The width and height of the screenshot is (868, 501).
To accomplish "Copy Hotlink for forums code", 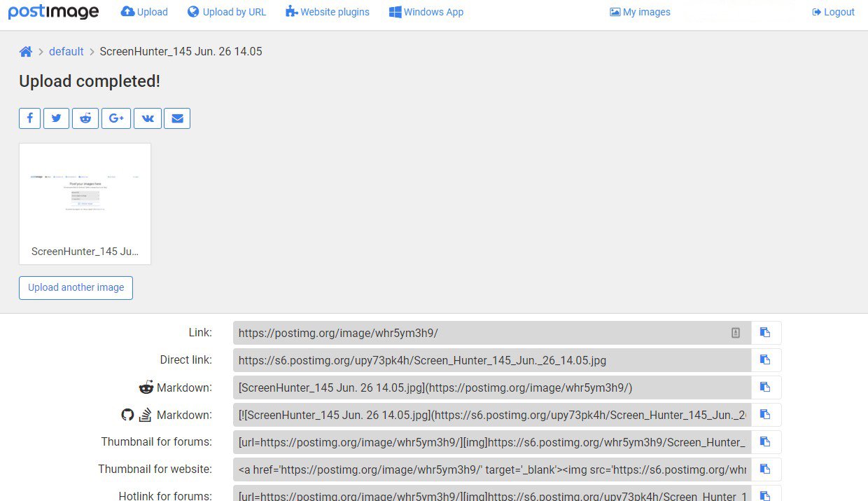I will tap(766, 494).
